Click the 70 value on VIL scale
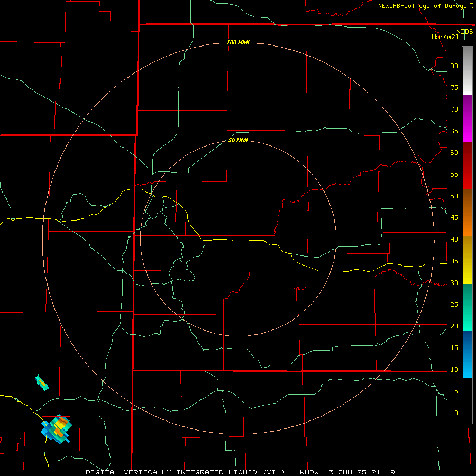 coord(454,109)
